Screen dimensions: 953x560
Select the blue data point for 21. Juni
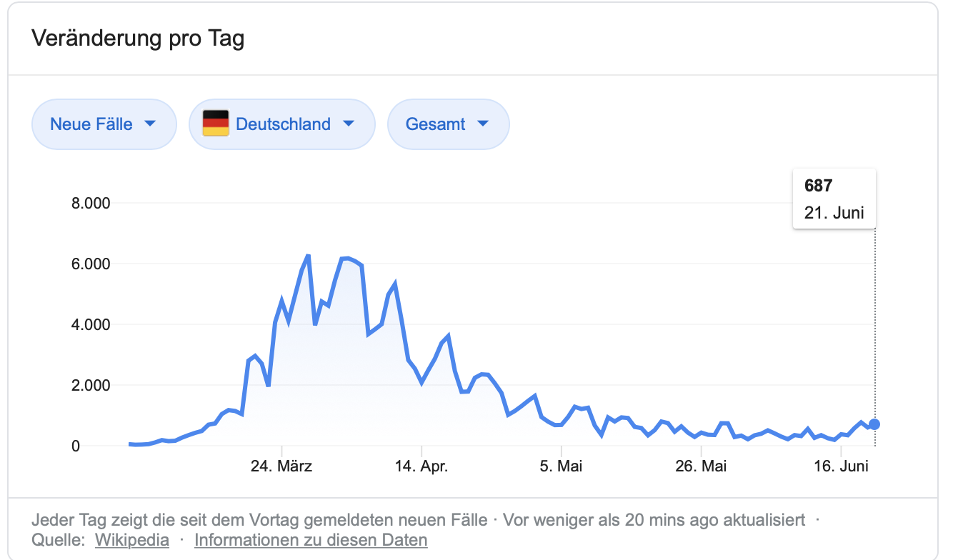(x=874, y=424)
